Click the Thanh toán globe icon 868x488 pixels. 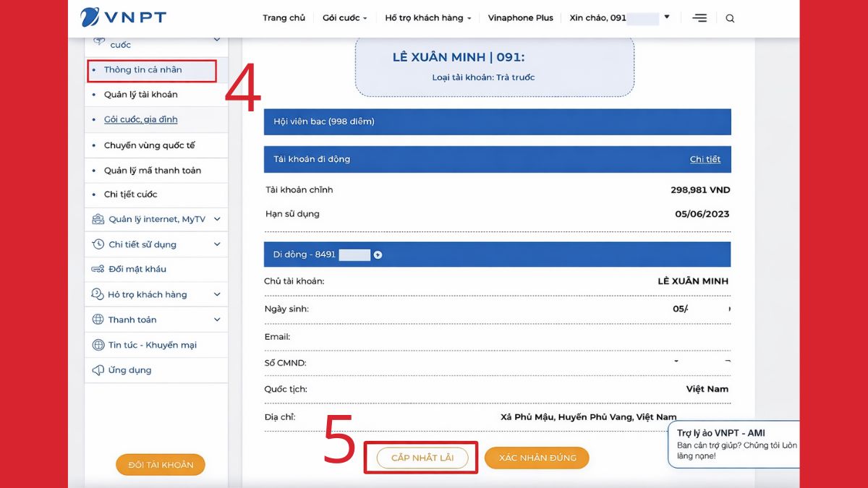pyautogui.click(x=98, y=320)
